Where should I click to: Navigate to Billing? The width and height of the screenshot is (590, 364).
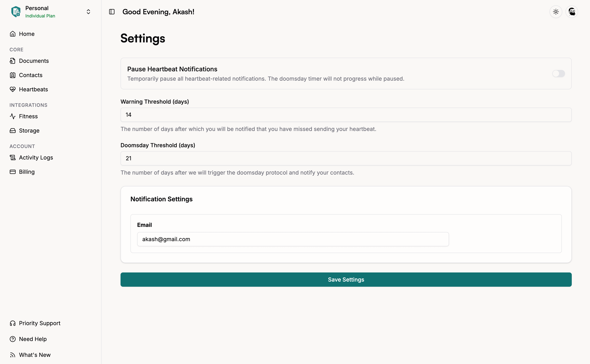point(27,172)
